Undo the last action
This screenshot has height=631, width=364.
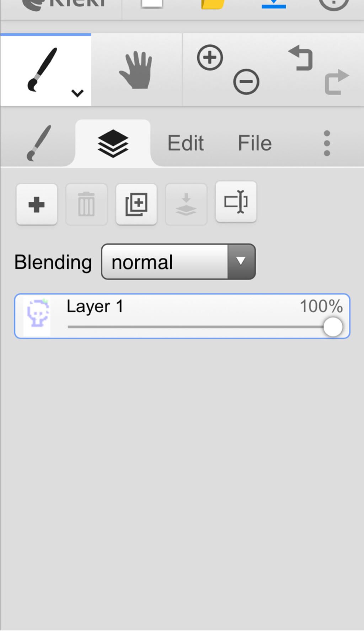[x=301, y=58]
